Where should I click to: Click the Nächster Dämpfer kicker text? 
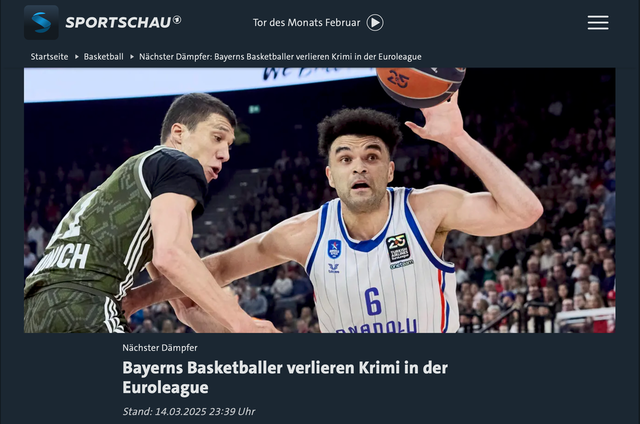(x=160, y=348)
